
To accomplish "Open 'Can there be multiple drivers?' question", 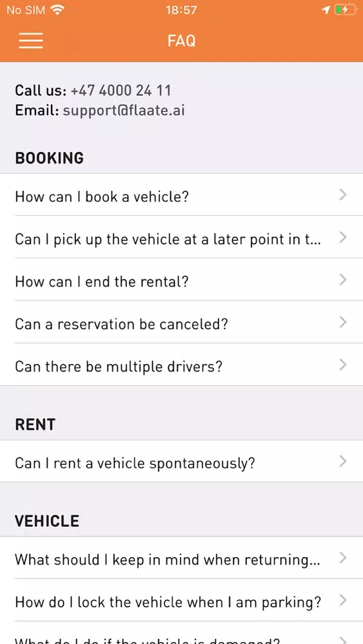I will (181, 365).
